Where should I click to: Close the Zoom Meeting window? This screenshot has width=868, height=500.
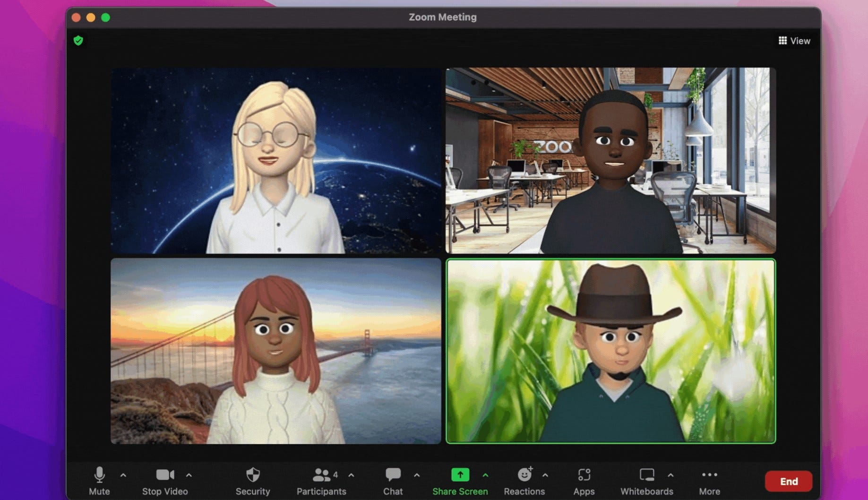[76, 17]
